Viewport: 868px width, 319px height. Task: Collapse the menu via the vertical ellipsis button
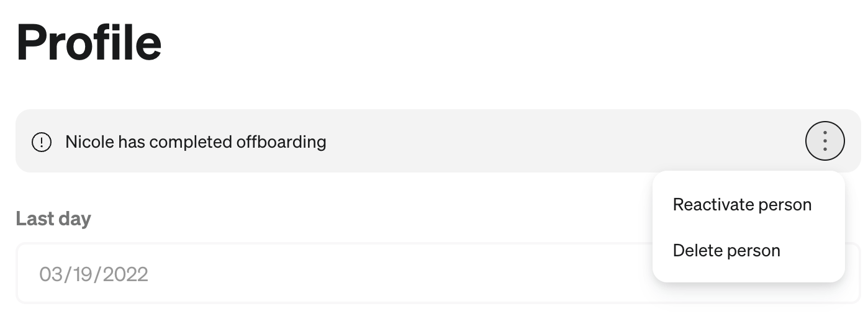click(825, 142)
